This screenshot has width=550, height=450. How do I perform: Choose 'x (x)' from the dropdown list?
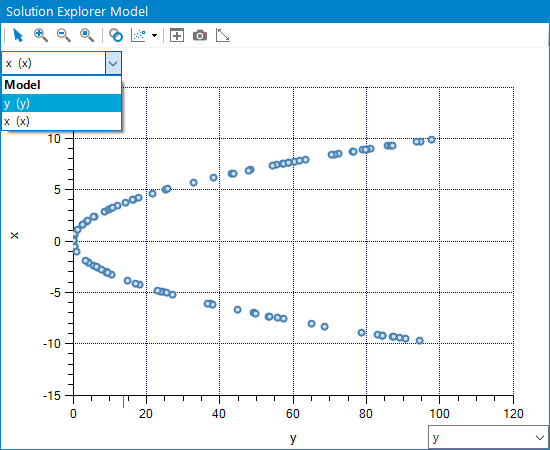tap(62, 121)
